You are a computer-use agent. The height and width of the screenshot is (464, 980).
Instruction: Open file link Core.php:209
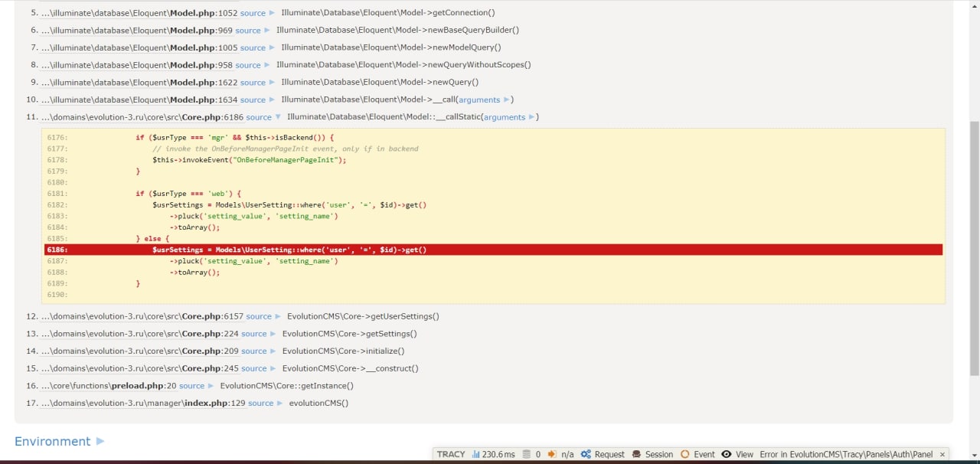tap(140, 351)
